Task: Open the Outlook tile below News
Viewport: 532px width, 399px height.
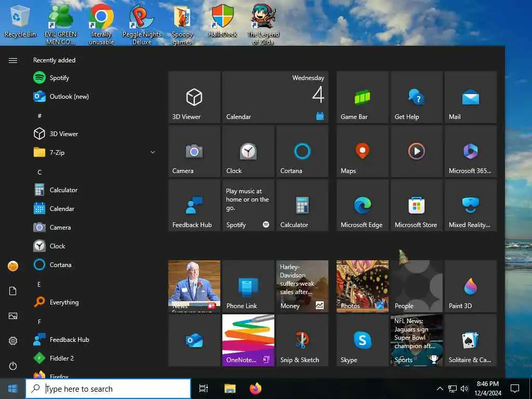Action: (194, 340)
